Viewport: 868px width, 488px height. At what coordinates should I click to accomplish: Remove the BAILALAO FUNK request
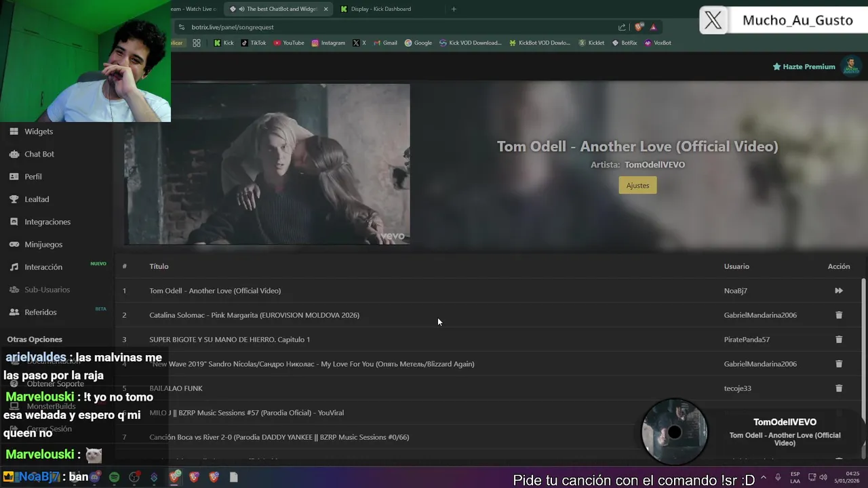[839, 388]
